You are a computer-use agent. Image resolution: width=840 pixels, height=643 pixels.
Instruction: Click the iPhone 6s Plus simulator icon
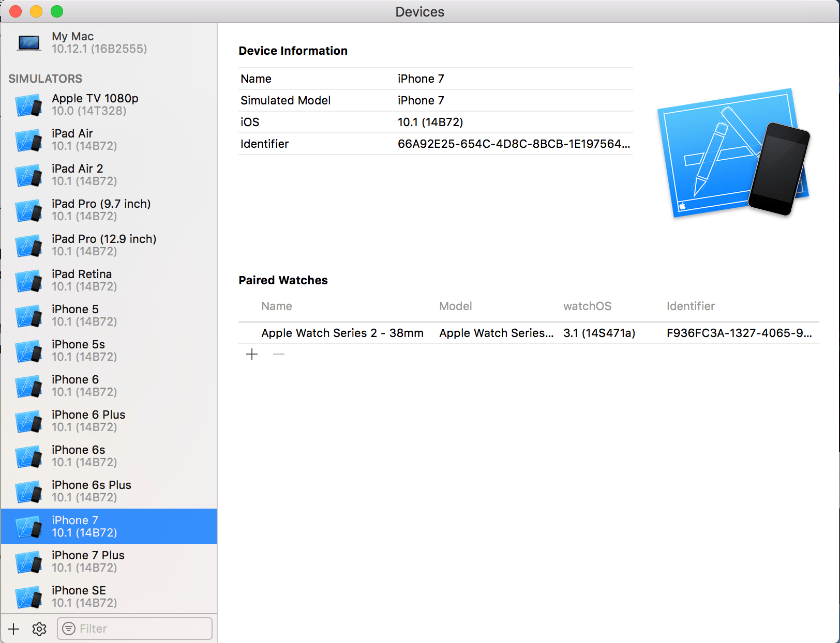[29, 492]
